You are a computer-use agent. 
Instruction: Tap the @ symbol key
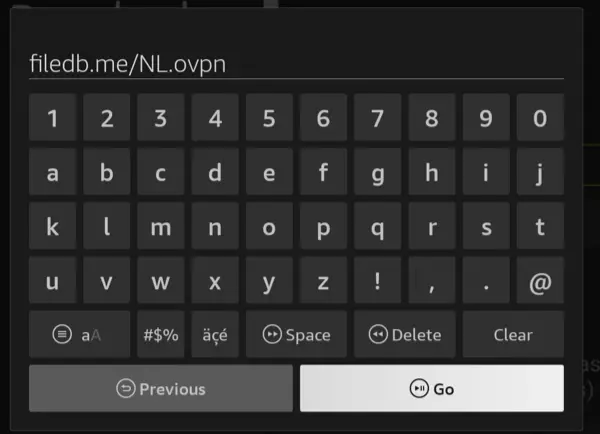540,281
